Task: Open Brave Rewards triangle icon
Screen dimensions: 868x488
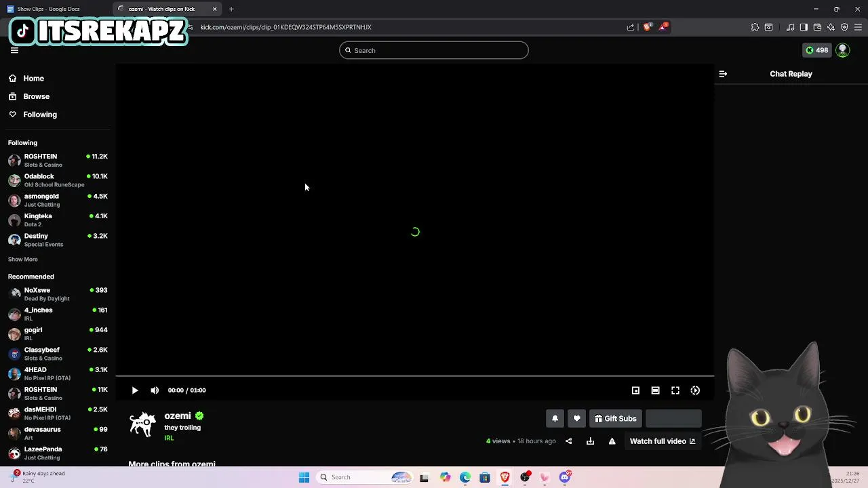Action: 663,27
